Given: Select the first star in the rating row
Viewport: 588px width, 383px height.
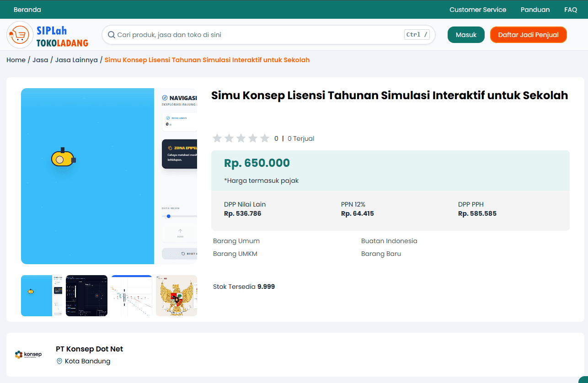Looking at the screenshot, I should click(x=217, y=138).
